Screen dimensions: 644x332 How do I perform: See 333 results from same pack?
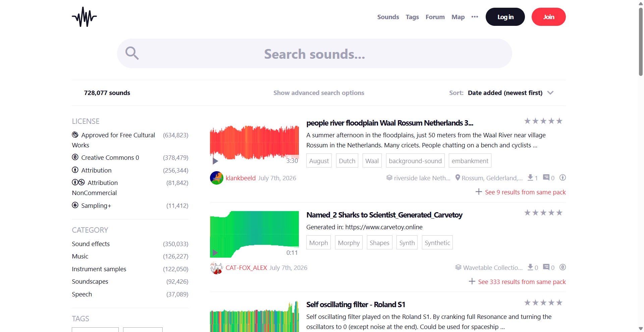522,282
